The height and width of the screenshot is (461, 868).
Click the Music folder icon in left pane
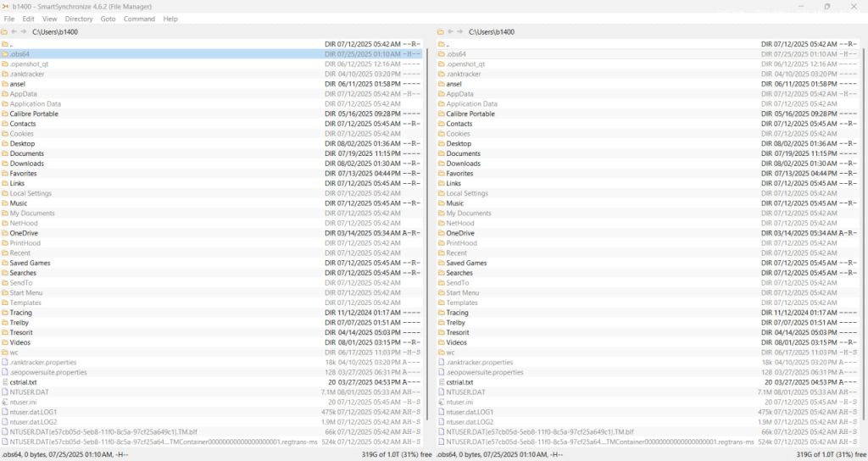pyautogui.click(x=5, y=203)
